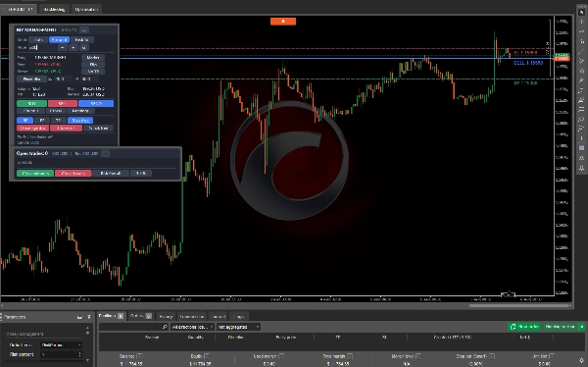The image size is (588, 367).
Task: Select the highlighted blue Pending mode button
Action: point(59,40)
